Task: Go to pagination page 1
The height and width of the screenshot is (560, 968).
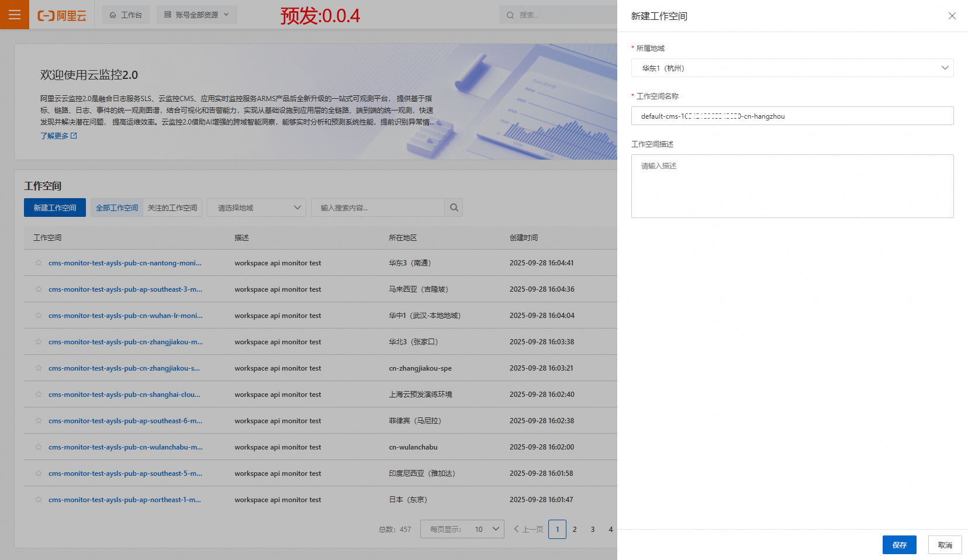Action: 557,529
